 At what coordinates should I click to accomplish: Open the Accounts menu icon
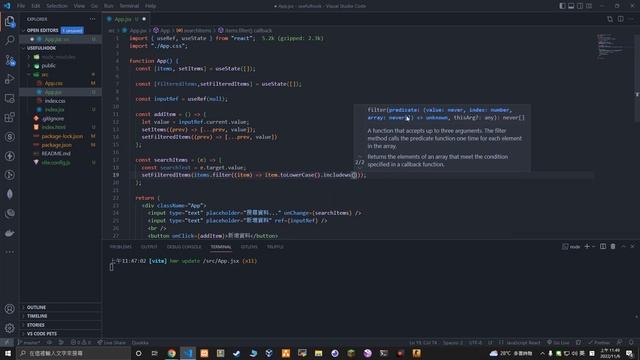tap(9, 309)
